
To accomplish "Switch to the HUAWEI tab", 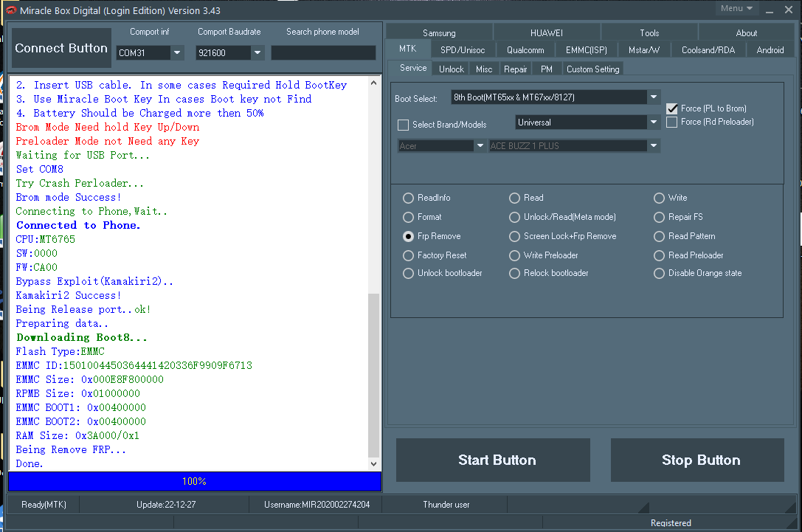I will 546,32.
